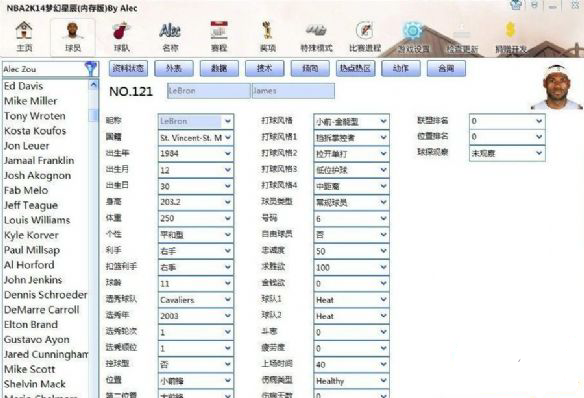
Task: Click the filter funnel icon beside search
Action: 91,69
